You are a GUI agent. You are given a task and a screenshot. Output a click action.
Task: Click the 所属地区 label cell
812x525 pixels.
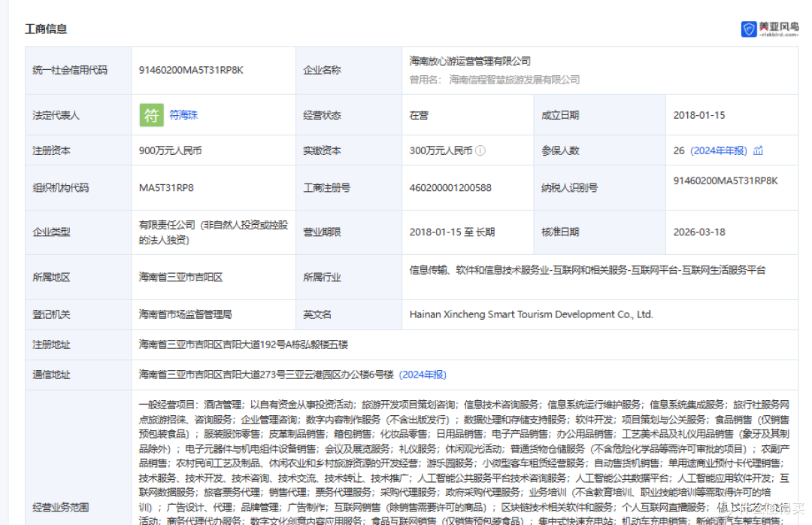[x=78, y=278]
